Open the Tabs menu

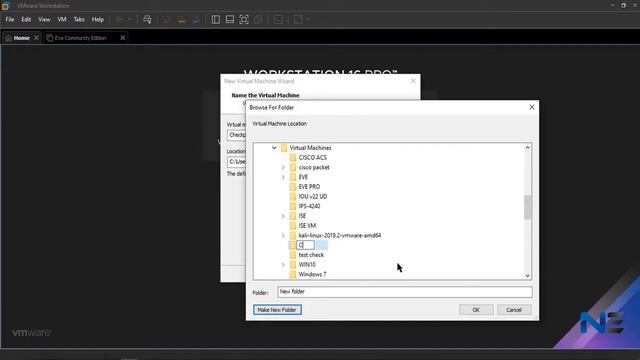coord(79,20)
